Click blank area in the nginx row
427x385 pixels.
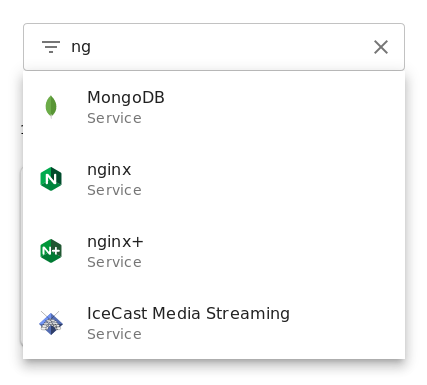point(267,179)
